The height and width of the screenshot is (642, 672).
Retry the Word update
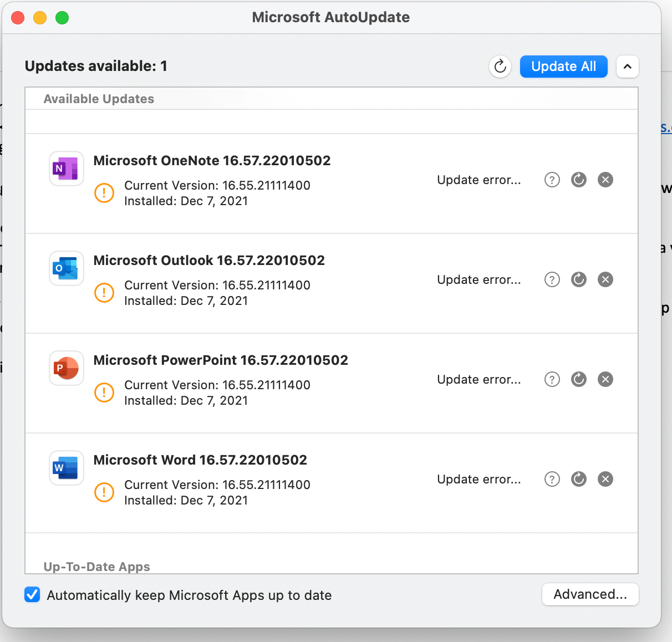pyautogui.click(x=579, y=479)
